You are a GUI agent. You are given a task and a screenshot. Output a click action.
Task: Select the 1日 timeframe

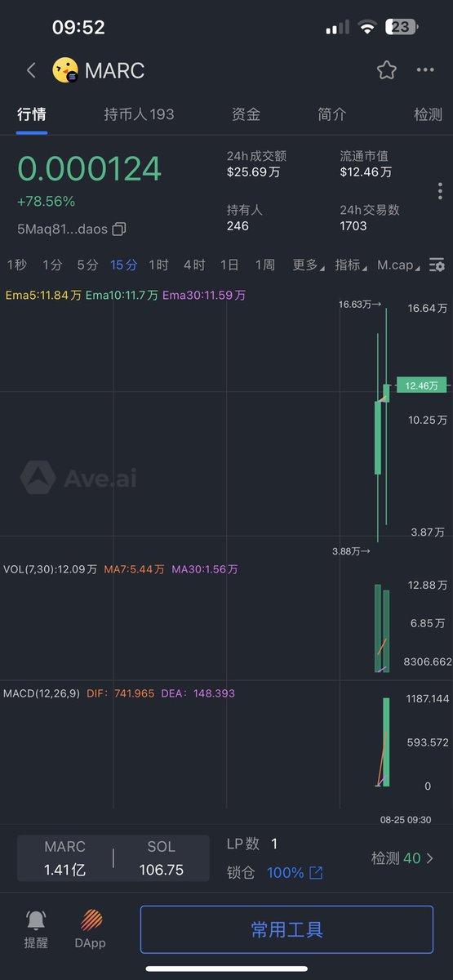(x=229, y=265)
